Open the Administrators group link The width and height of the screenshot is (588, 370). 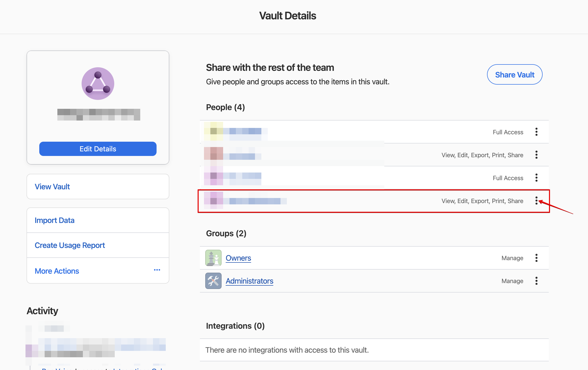click(249, 281)
